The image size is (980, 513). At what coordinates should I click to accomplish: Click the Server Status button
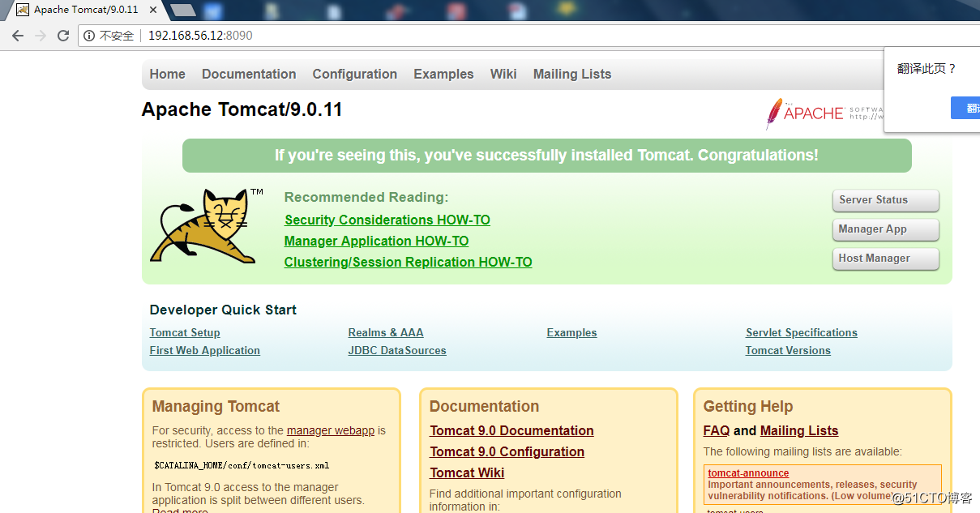885,200
